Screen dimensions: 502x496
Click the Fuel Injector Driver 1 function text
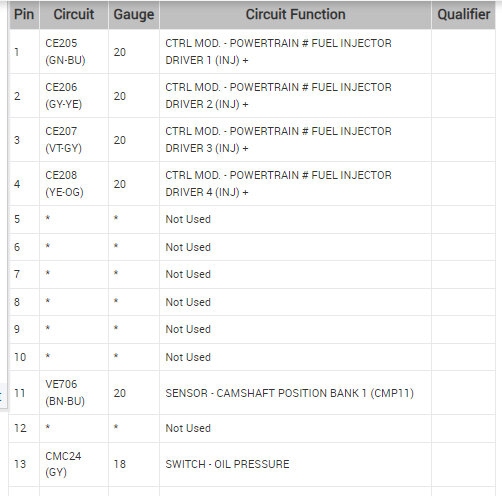pos(278,52)
